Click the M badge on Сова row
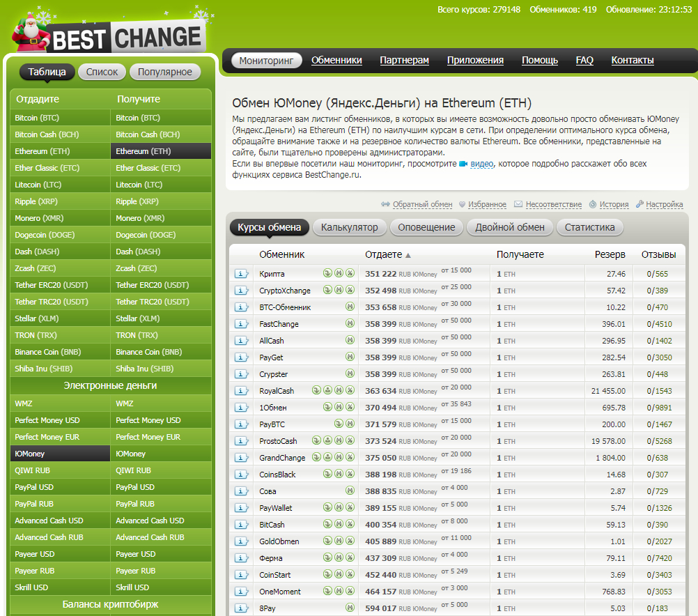 [350, 491]
